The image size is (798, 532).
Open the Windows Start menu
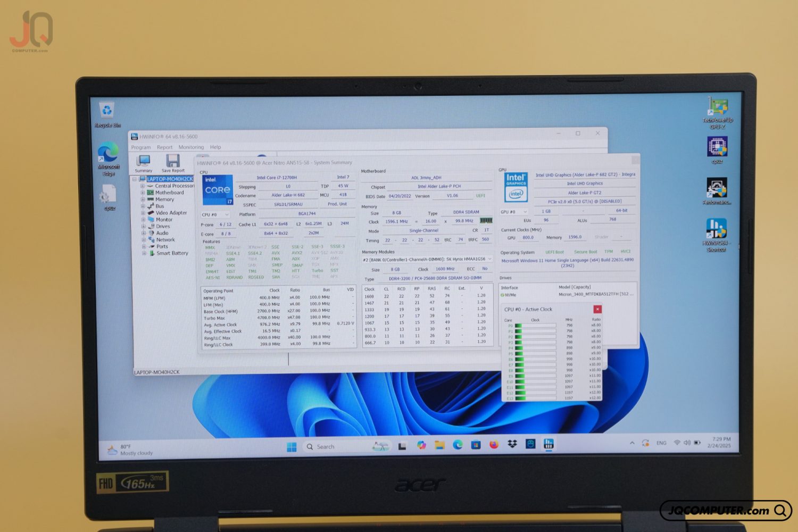pos(292,447)
